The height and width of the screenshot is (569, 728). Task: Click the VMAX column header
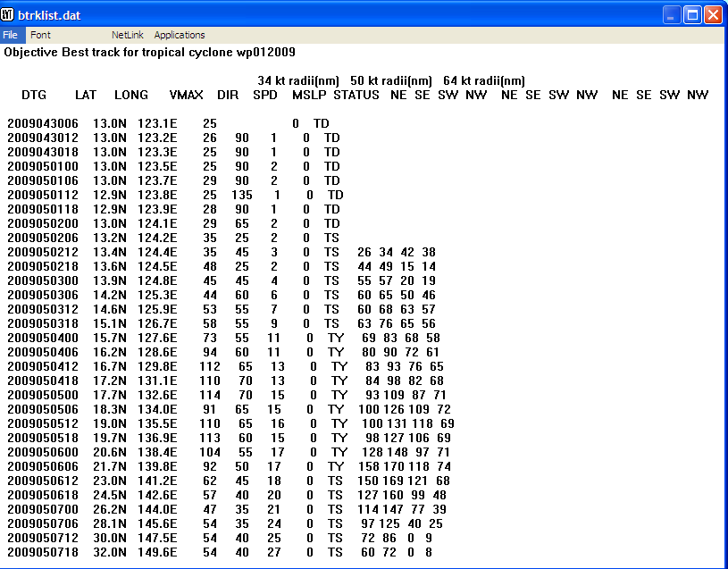click(187, 95)
